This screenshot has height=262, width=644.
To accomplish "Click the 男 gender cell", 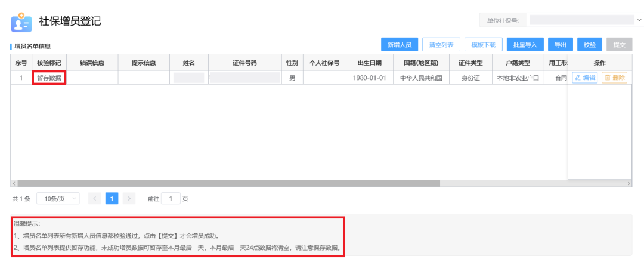I will pos(292,78).
